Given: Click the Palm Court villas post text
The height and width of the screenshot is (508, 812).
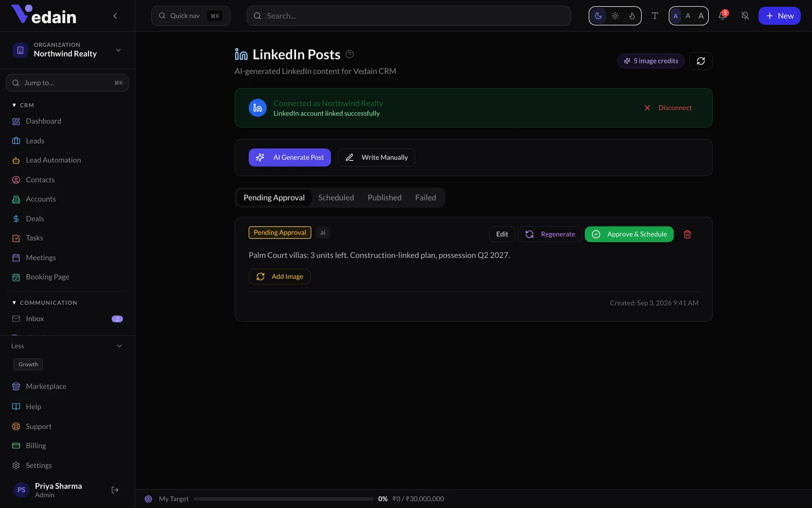Looking at the screenshot, I should coord(379,255).
